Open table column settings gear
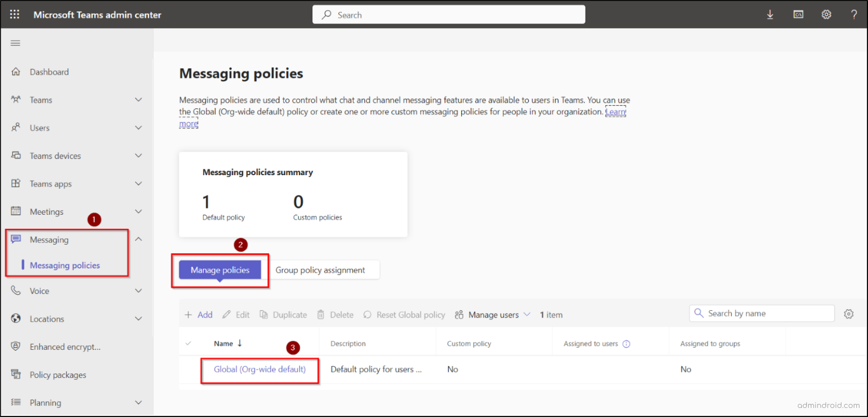The image size is (868, 417). coord(848,314)
